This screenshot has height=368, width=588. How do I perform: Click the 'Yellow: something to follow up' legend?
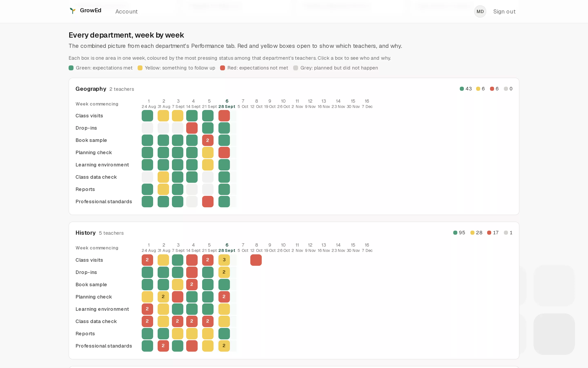[176, 68]
